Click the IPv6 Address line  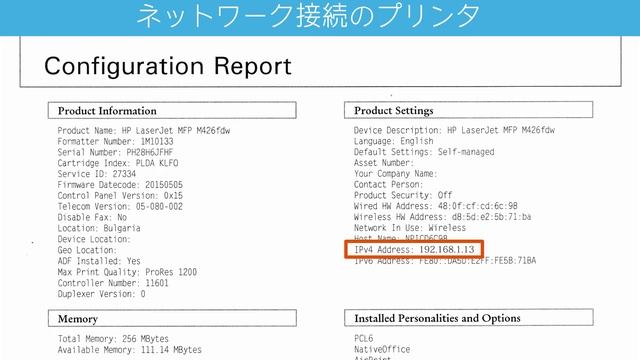[x=445, y=261]
